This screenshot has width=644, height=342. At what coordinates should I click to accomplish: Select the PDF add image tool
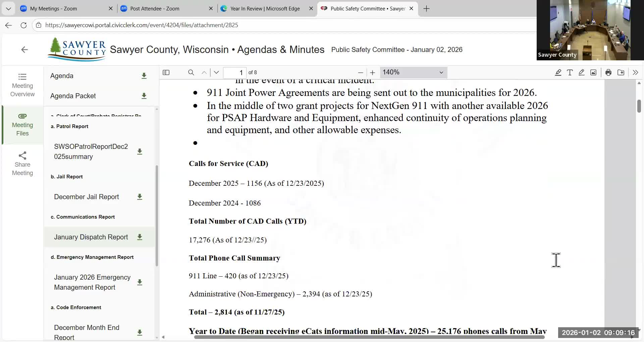(x=593, y=72)
